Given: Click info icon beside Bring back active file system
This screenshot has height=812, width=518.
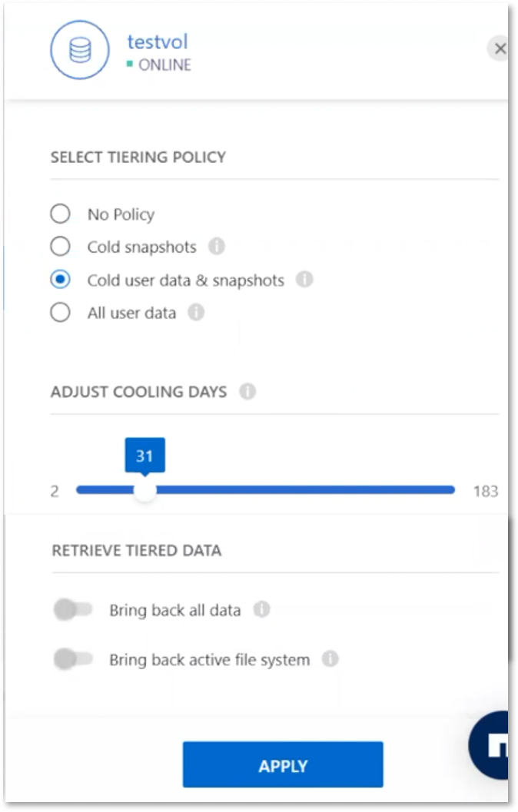Looking at the screenshot, I should pyautogui.click(x=330, y=658).
